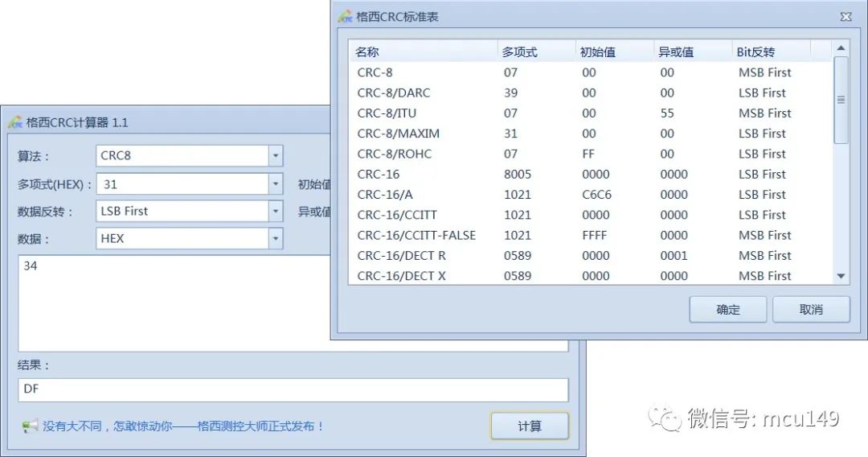Click LSB First in the CRC-16/CCITT row
Image resolution: width=868 pixels, height=457 pixels.
[762, 215]
